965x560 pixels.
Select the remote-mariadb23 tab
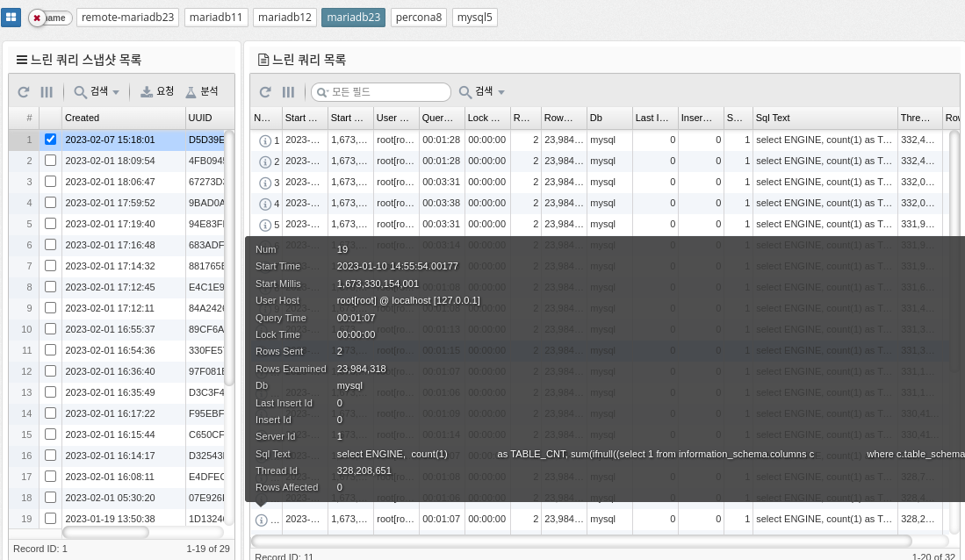(128, 18)
